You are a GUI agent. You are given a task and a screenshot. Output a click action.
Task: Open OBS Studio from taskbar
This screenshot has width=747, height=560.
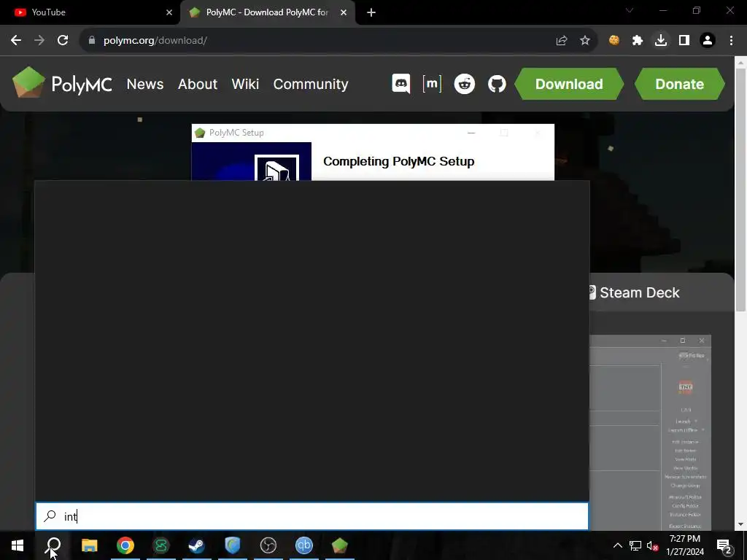[x=268, y=545]
